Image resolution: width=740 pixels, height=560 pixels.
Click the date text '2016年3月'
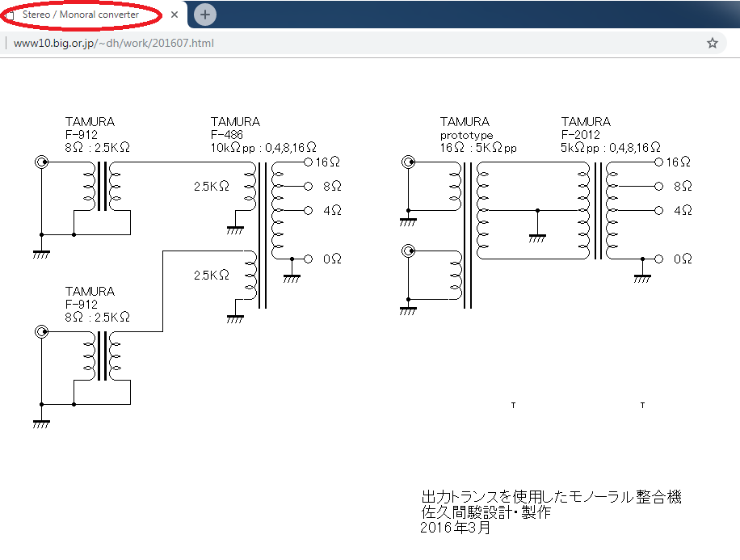tap(455, 527)
